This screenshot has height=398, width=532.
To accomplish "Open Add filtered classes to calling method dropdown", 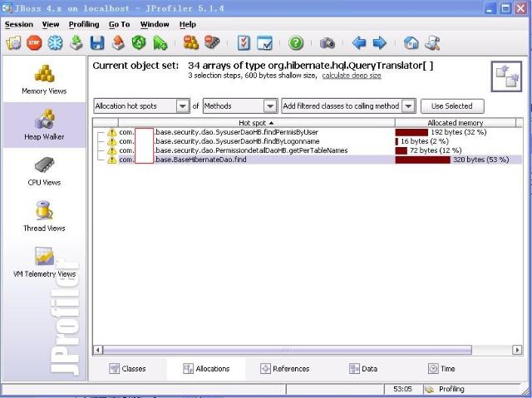I will click(348, 106).
